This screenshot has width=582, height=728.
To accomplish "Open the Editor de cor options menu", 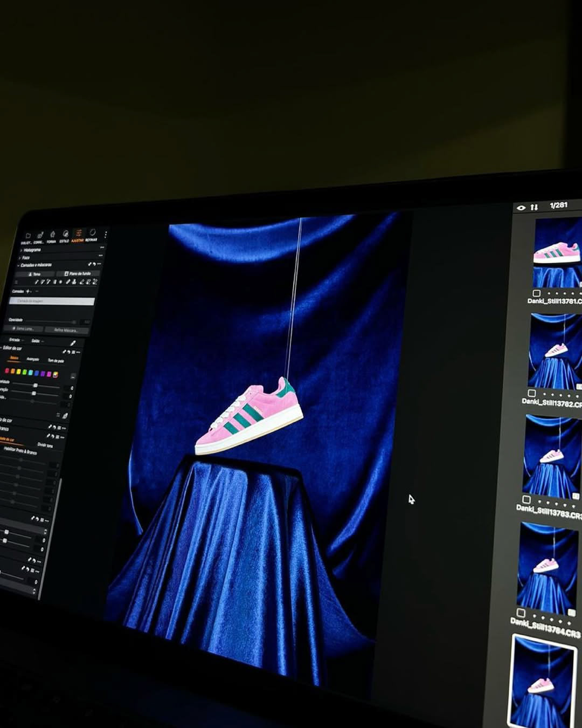I will tap(79, 352).
